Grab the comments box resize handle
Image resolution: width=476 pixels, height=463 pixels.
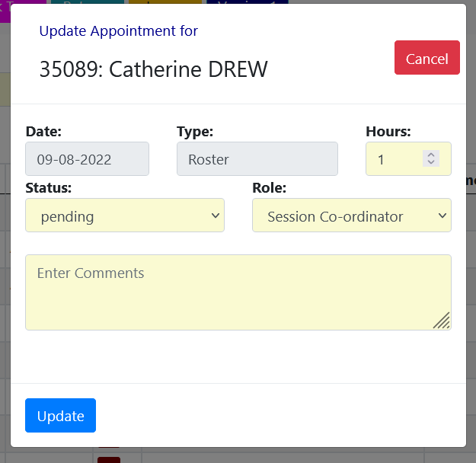tap(442, 321)
